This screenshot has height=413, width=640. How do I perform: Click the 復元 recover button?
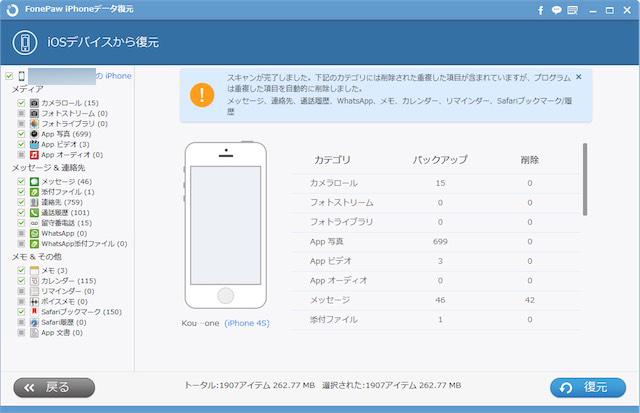click(x=588, y=387)
